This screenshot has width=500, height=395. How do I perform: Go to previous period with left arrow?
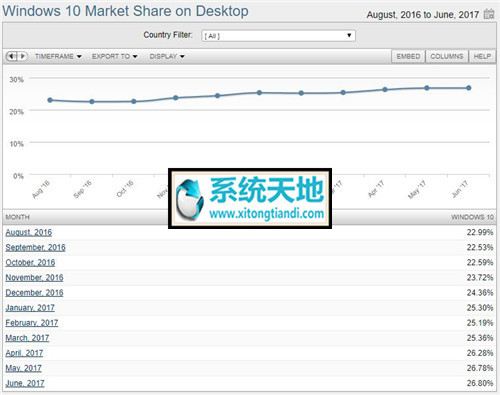pyautogui.click(x=11, y=56)
